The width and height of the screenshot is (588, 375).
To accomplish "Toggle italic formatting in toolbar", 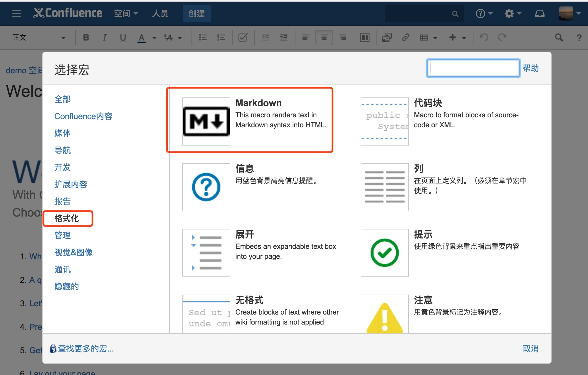I will [104, 38].
